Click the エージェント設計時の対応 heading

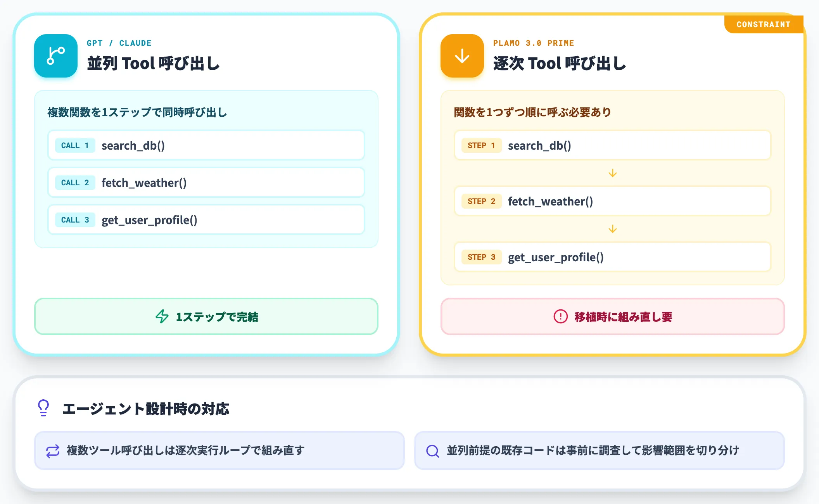tap(146, 409)
